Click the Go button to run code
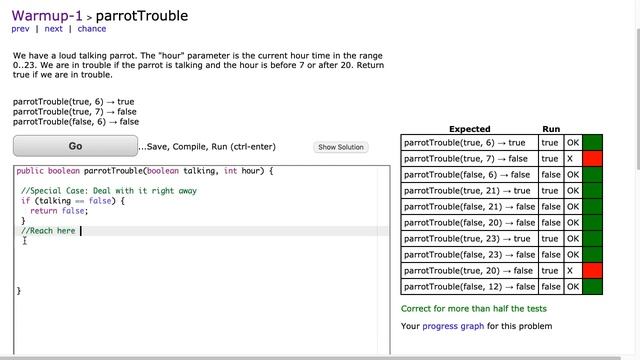Screen dimensions: 640x360 point(75,146)
